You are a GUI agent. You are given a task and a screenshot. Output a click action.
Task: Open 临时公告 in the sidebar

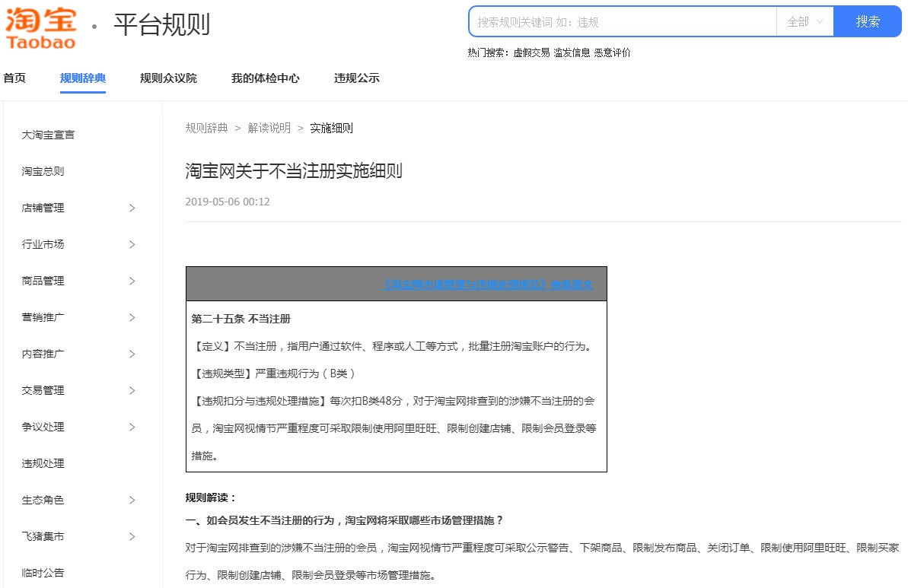43,573
